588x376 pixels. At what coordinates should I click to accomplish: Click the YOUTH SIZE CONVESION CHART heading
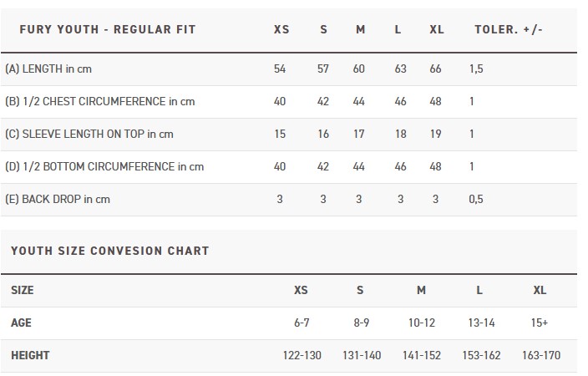[x=110, y=251]
